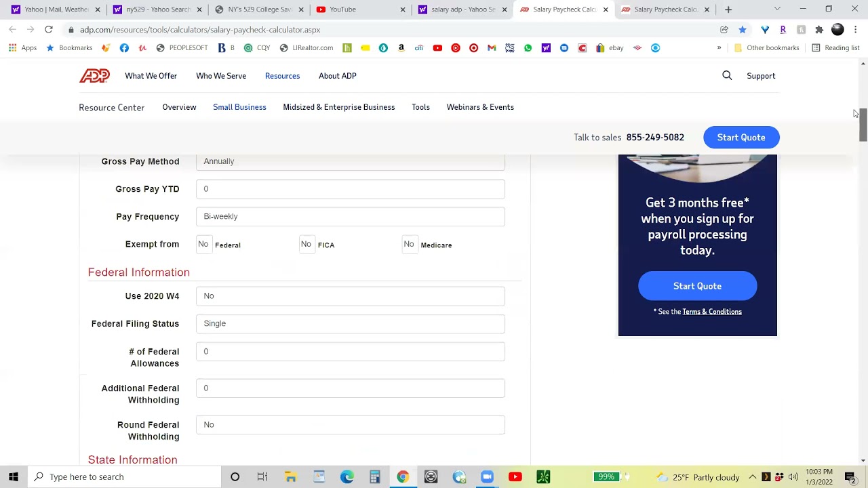Open the Facebook bookmark icon
This screenshot has height=488, width=868.
(124, 48)
